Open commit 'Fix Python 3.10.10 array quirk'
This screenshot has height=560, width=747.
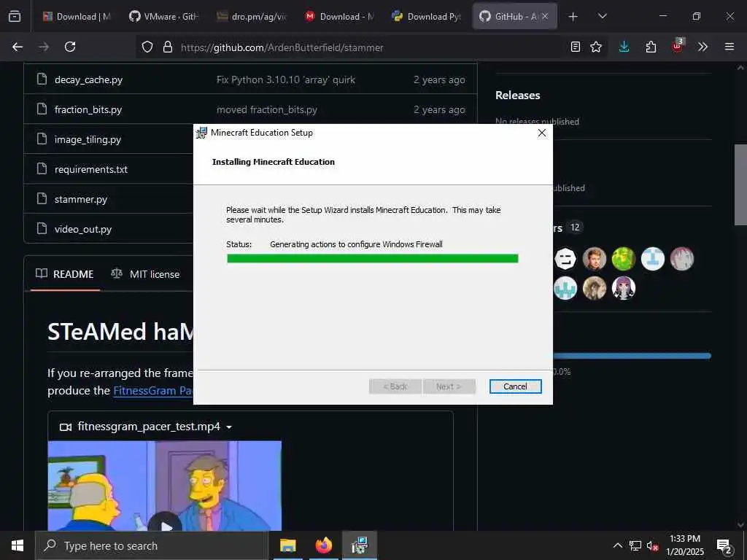[x=286, y=79]
